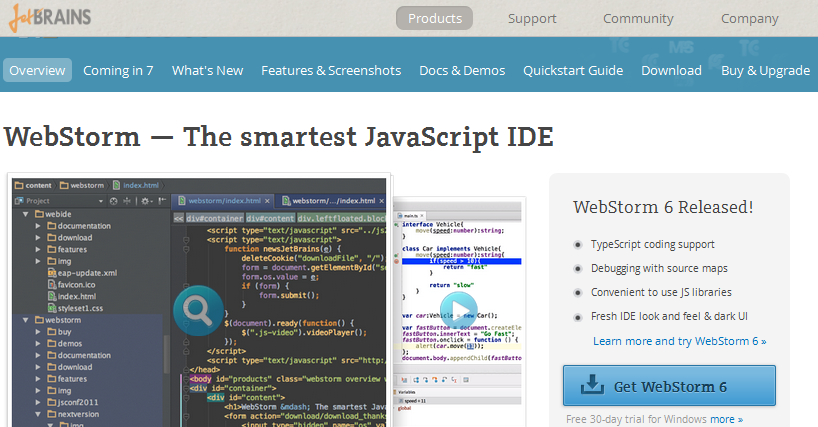The width and height of the screenshot is (818, 427).
Task: Click the content breadcrumb folder
Action: pos(33,185)
